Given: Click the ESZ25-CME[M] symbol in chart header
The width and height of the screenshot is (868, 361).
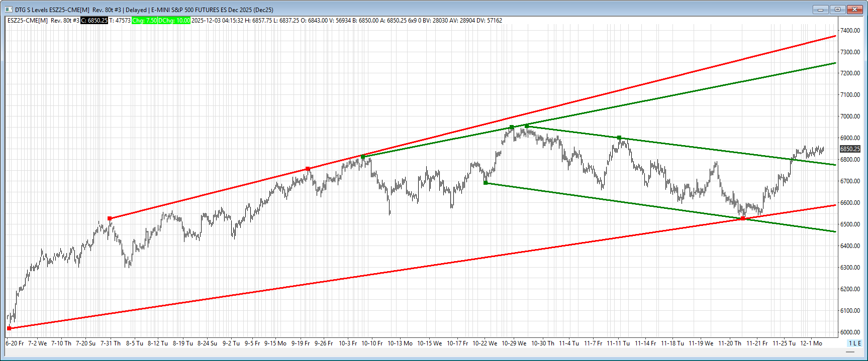Looking at the screenshot, I should tap(28, 21).
